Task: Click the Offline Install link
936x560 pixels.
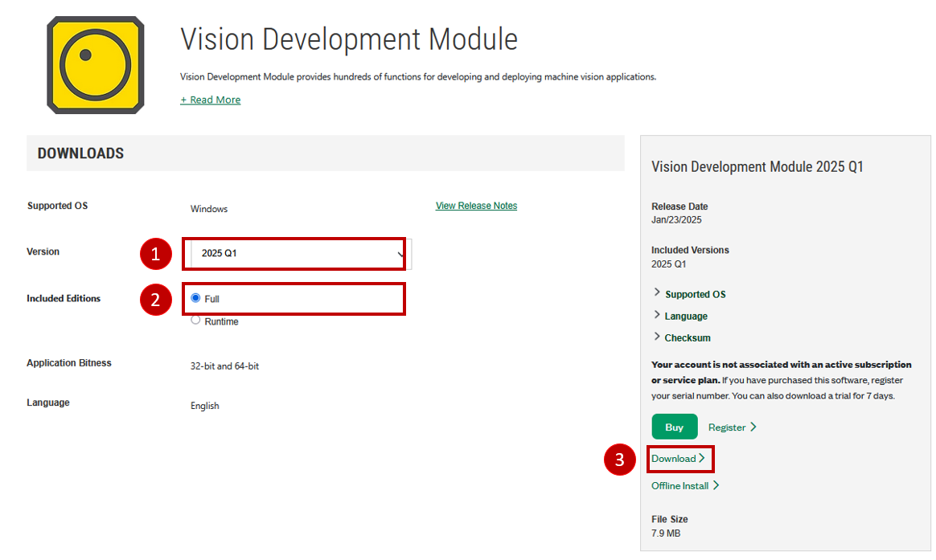Action: 684,485
